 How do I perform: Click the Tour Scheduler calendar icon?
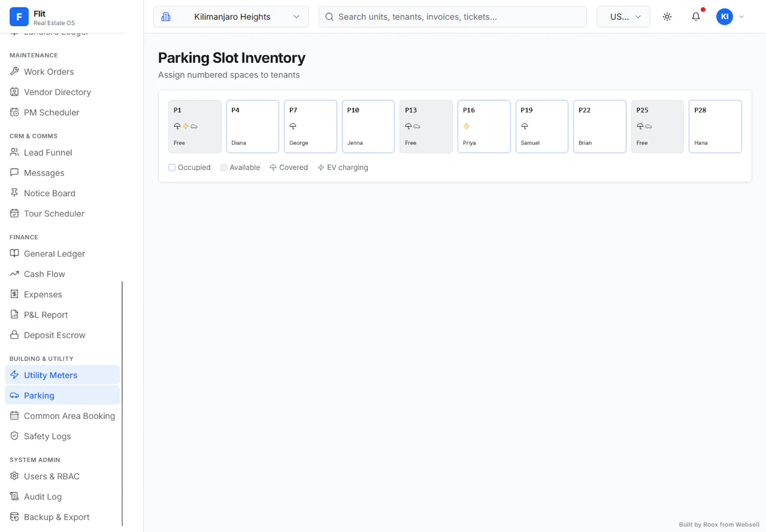pyautogui.click(x=14, y=213)
